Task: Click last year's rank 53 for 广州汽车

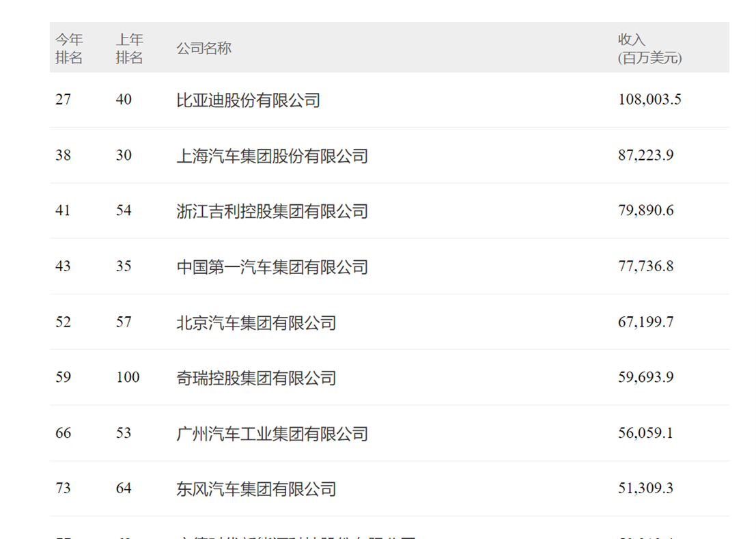Action: 124,433
